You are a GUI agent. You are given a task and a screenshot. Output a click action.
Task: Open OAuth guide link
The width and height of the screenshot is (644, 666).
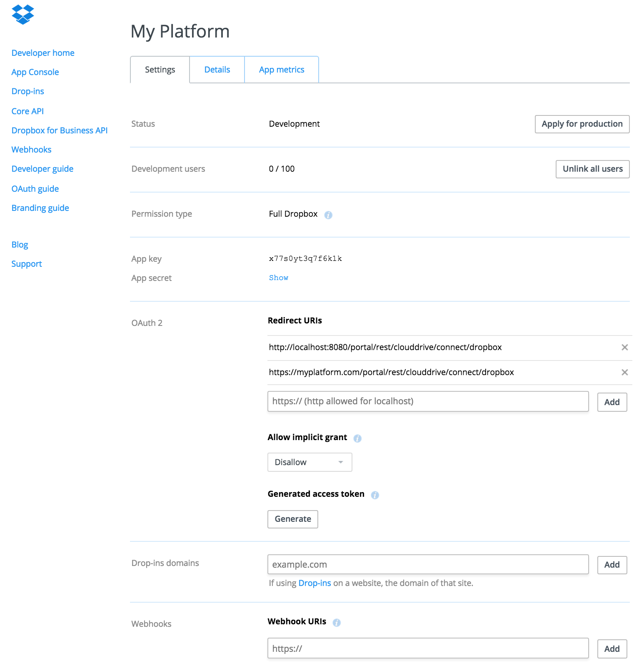coord(35,189)
